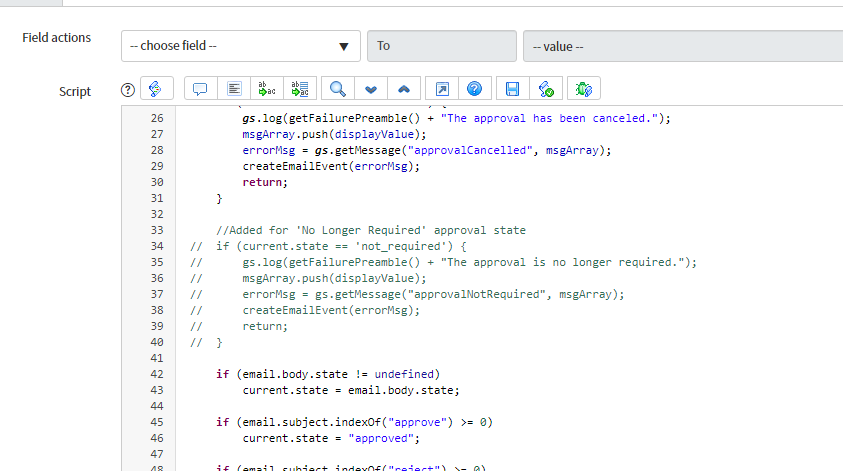Click the return statement on line 30
The height and width of the screenshot is (471, 843).
265,182
